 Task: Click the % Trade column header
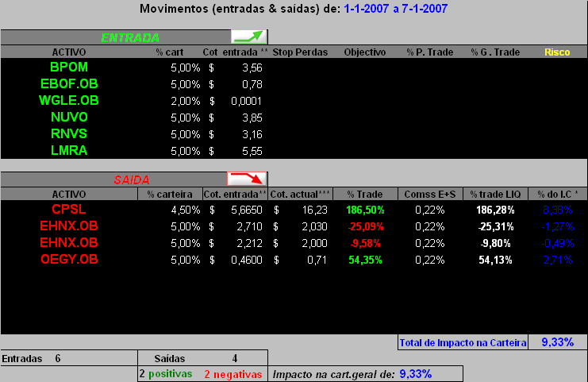pyautogui.click(x=365, y=195)
